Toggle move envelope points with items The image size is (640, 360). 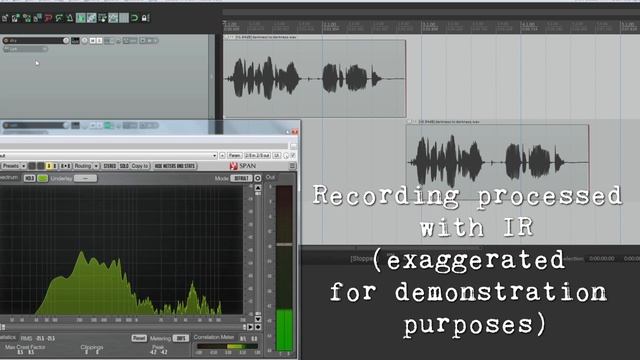click(113, 18)
